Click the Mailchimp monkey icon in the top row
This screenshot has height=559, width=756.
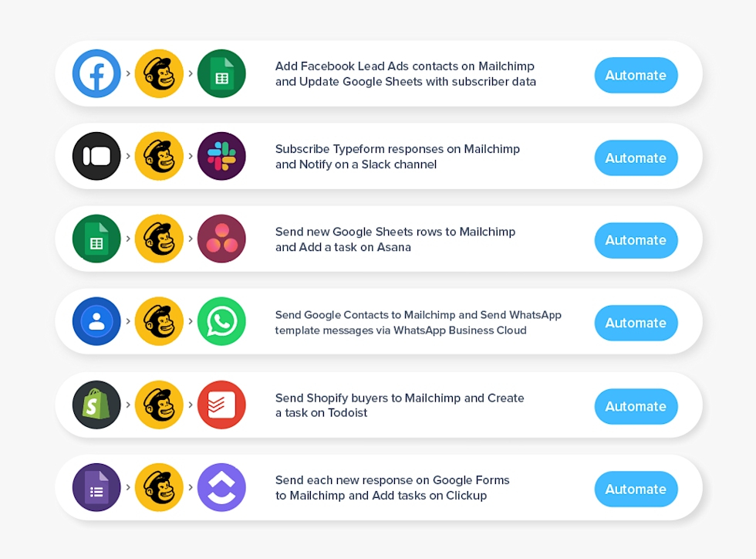[x=159, y=73]
